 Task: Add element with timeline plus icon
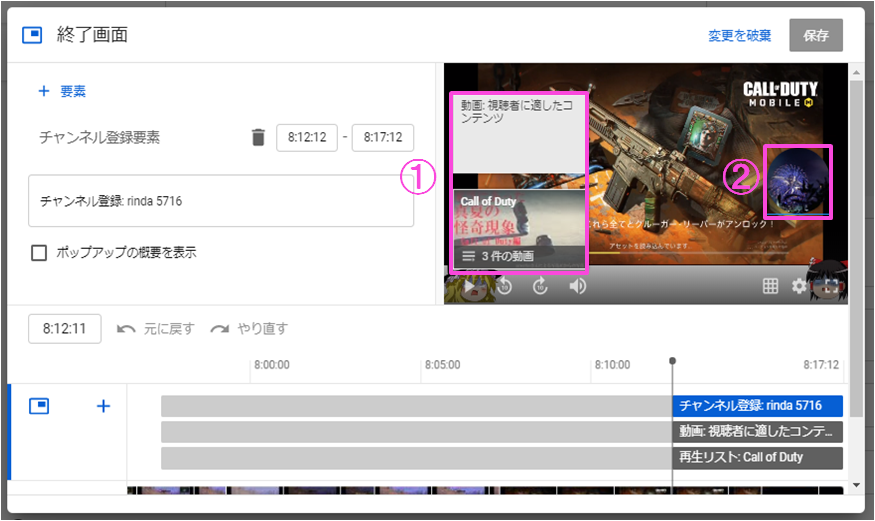pos(103,406)
